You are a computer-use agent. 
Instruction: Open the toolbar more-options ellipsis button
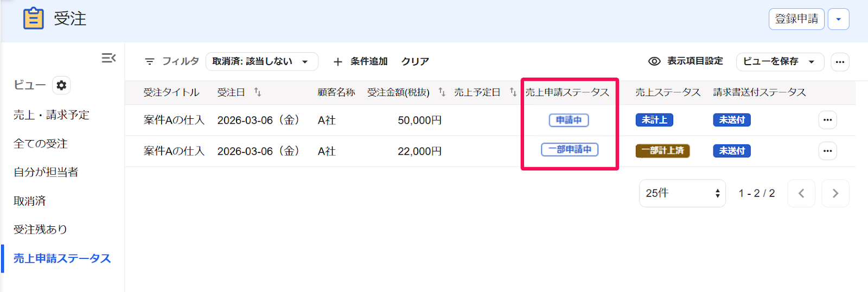(840, 61)
